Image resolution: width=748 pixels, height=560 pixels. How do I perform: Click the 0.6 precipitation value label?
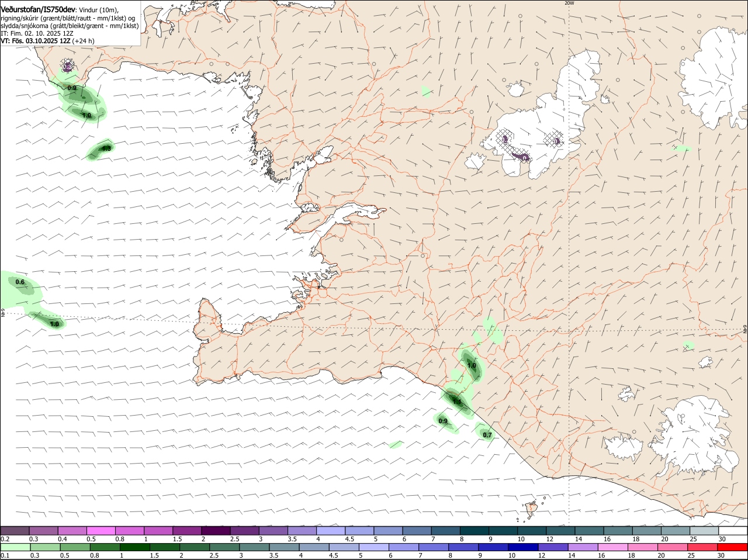point(20,282)
